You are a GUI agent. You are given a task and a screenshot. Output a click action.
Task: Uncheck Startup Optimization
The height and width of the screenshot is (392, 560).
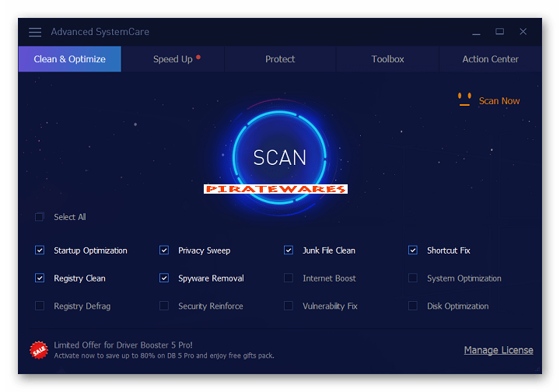pyautogui.click(x=40, y=250)
